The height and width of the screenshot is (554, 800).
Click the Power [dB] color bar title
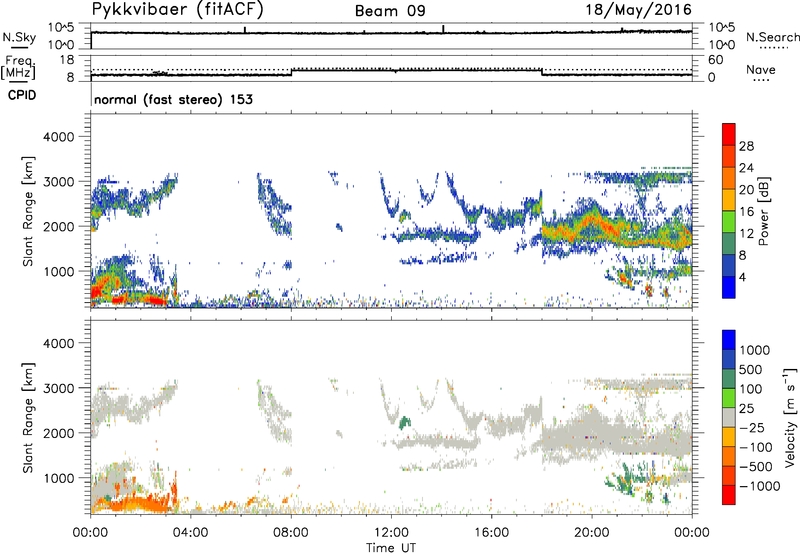tap(764, 211)
